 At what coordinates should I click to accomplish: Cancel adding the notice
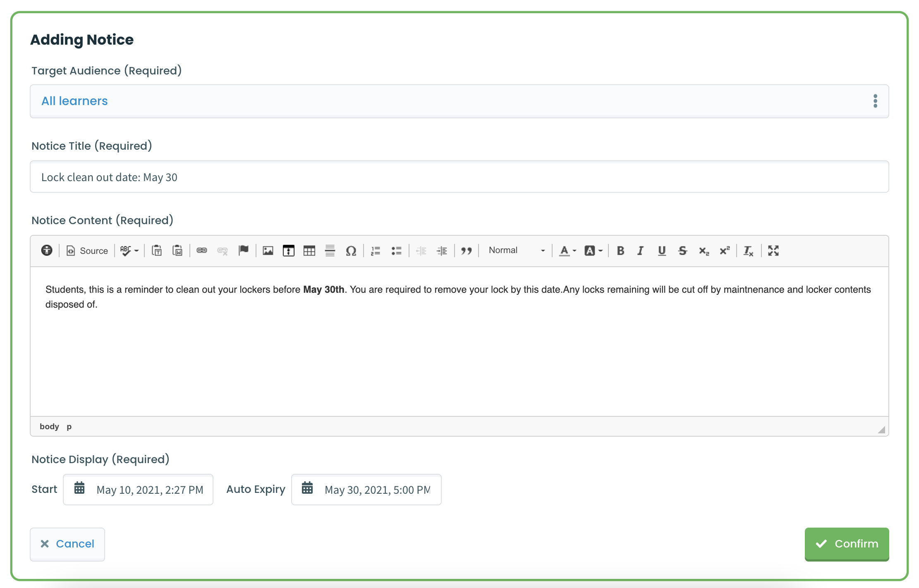67,544
